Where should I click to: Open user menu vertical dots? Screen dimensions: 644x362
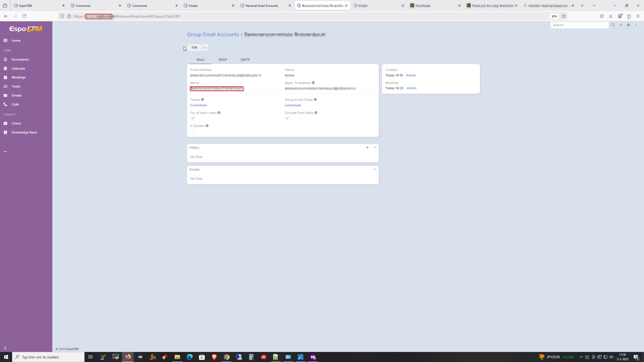(636, 25)
